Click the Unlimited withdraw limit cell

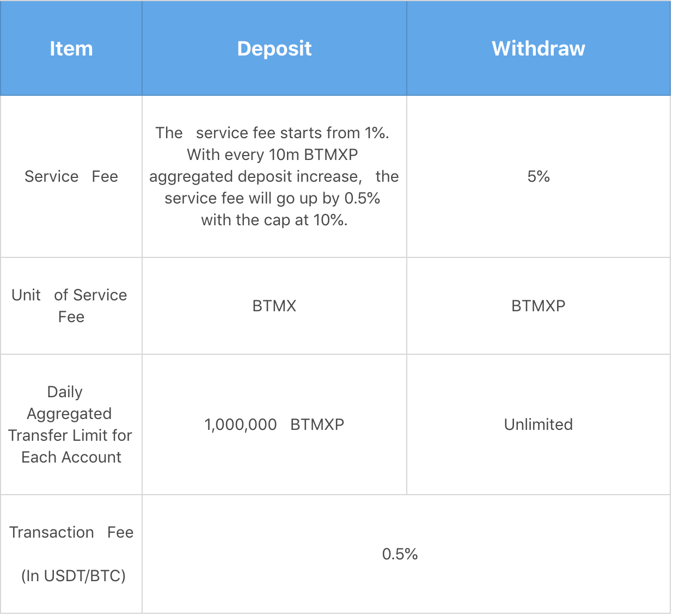pos(539,424)
